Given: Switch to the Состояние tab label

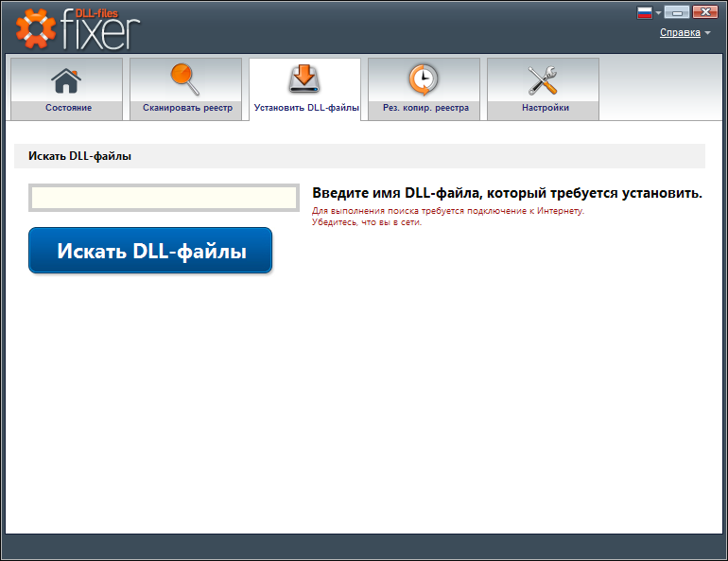Looking at the screenshot, I should click(68, 108).
